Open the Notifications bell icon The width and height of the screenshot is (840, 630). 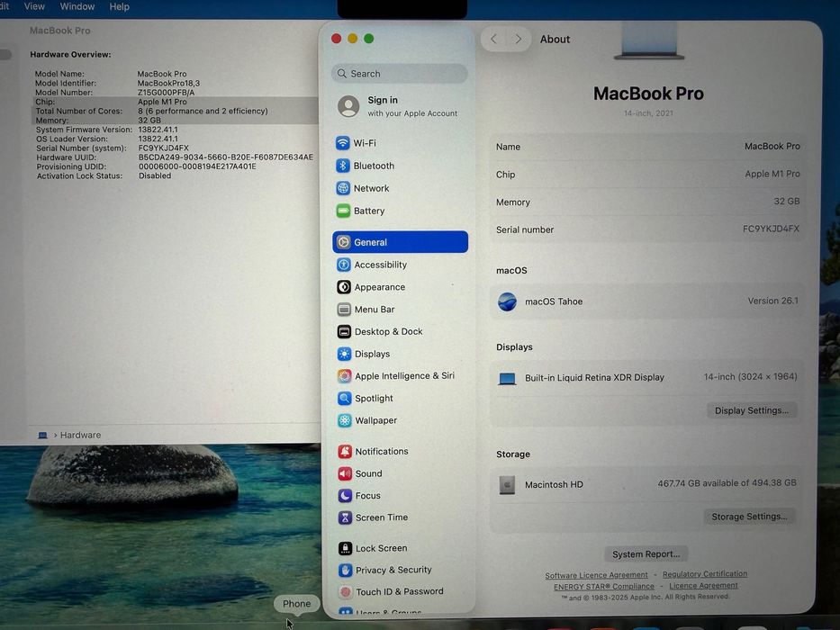tap(345, 451)
